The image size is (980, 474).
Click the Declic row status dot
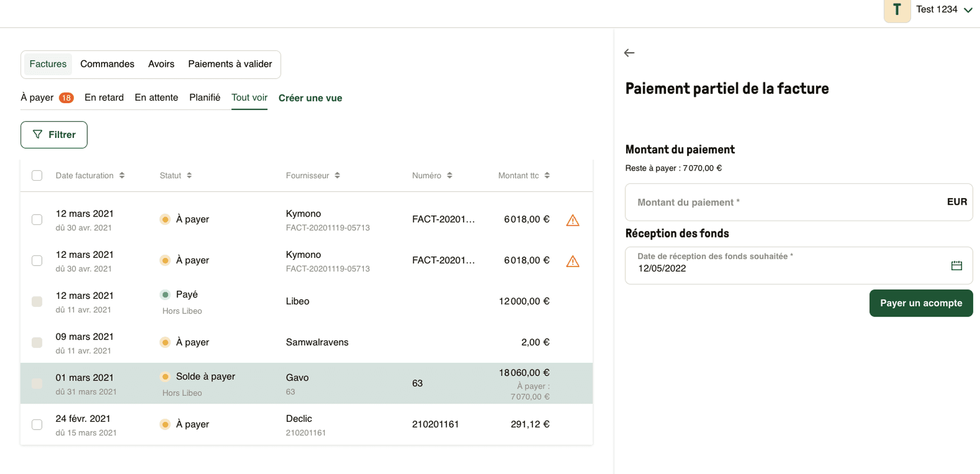click(x=165, y=424)
